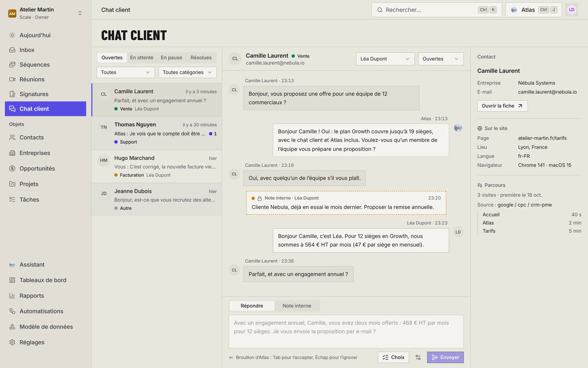Switch composer to Note interne
This screenshot has height=368, width=588.
click(297, 306)
